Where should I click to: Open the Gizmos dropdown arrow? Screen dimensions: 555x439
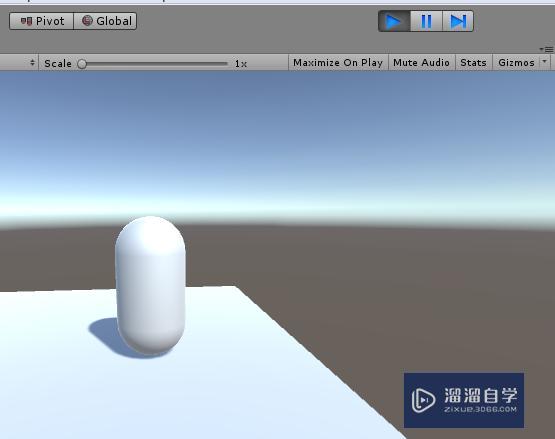(x=545, y=62)
